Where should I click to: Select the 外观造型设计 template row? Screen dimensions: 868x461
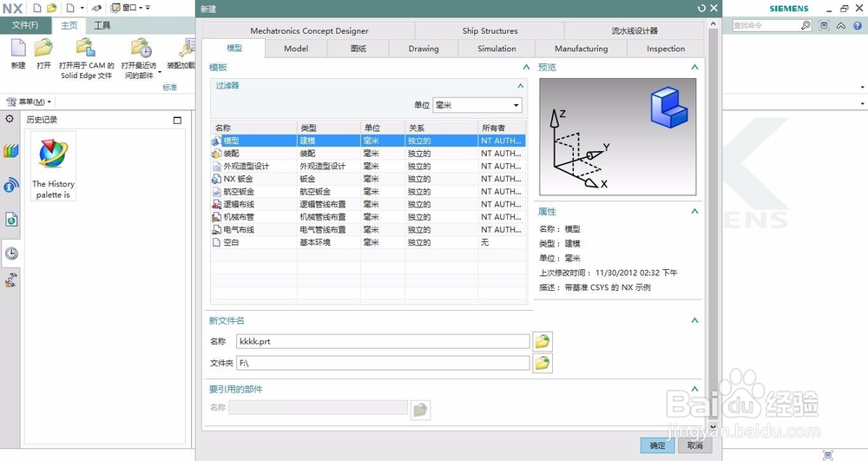click(x=368, y=166)
